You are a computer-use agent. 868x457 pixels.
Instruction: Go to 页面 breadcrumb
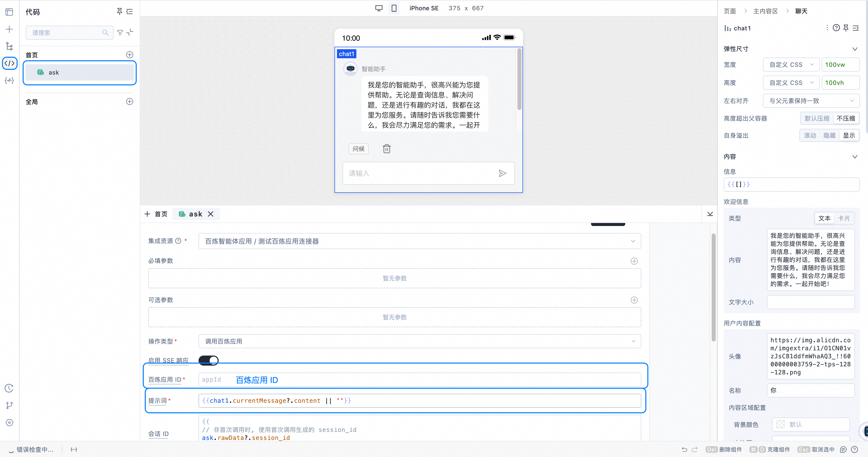(x=730, y=11)
